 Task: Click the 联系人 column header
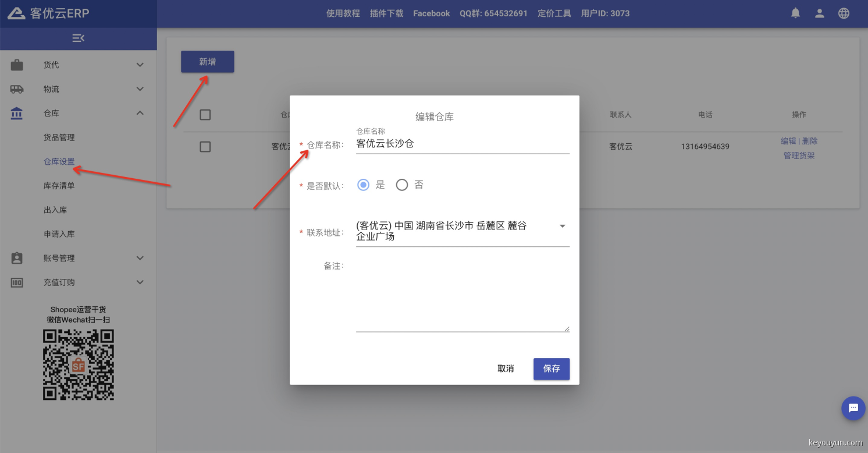coord(621,115)
